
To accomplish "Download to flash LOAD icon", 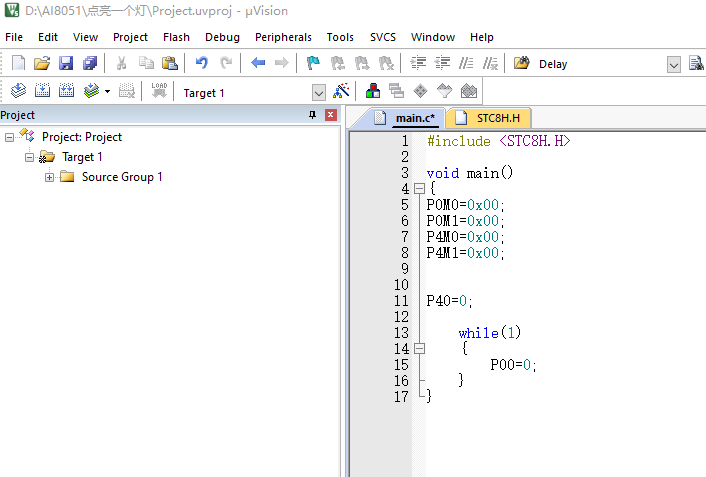I will click(x=159, y=91).
